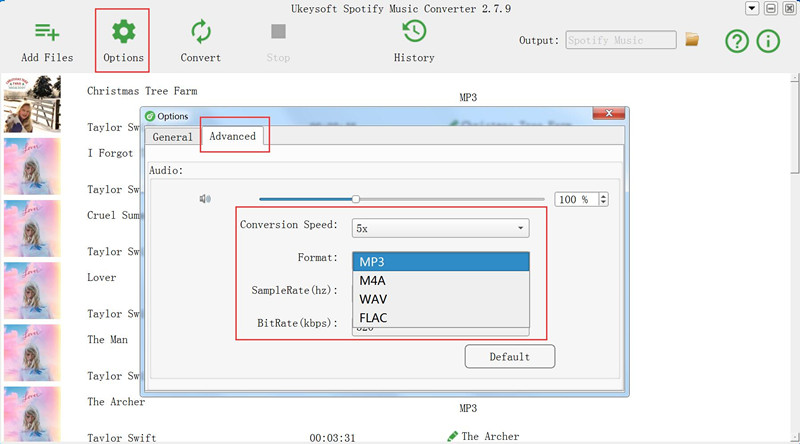Click the volume speaker icon
This screenshot has width=800, height=444.
(x=205, y=199)
